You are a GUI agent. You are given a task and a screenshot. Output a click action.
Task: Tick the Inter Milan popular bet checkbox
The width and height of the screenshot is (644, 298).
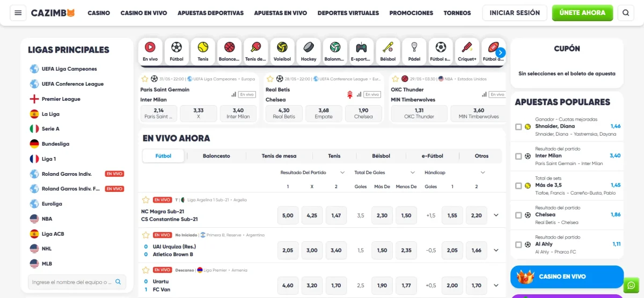(518, 157)
